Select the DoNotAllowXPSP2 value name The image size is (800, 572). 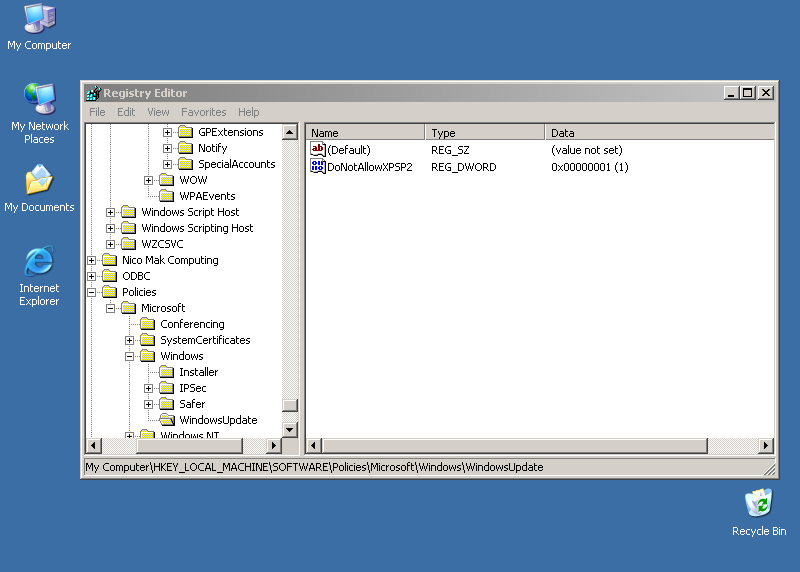pyautogui.click(x=370, y=167)
